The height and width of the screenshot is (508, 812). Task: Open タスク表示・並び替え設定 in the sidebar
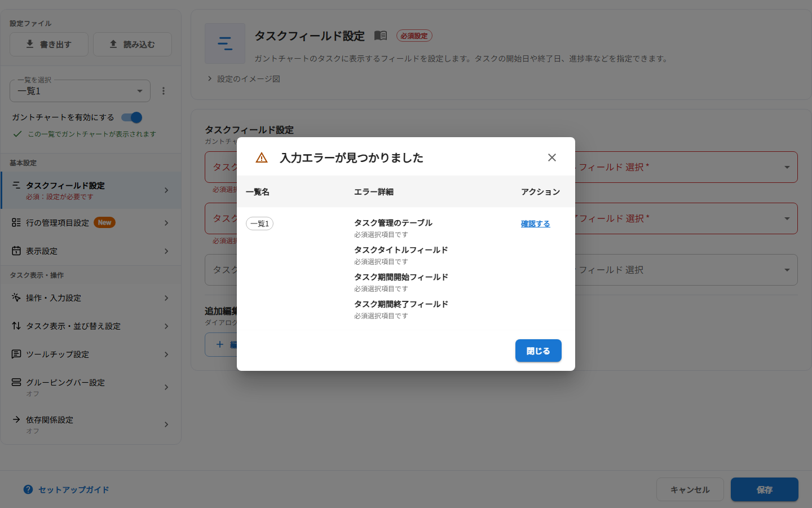coord(91,326)
